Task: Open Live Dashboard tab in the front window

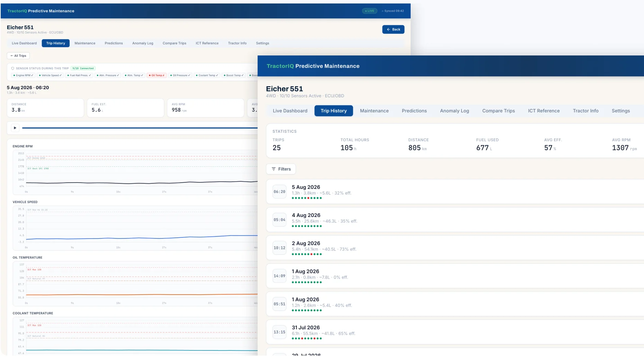Action: click(290, 111)
